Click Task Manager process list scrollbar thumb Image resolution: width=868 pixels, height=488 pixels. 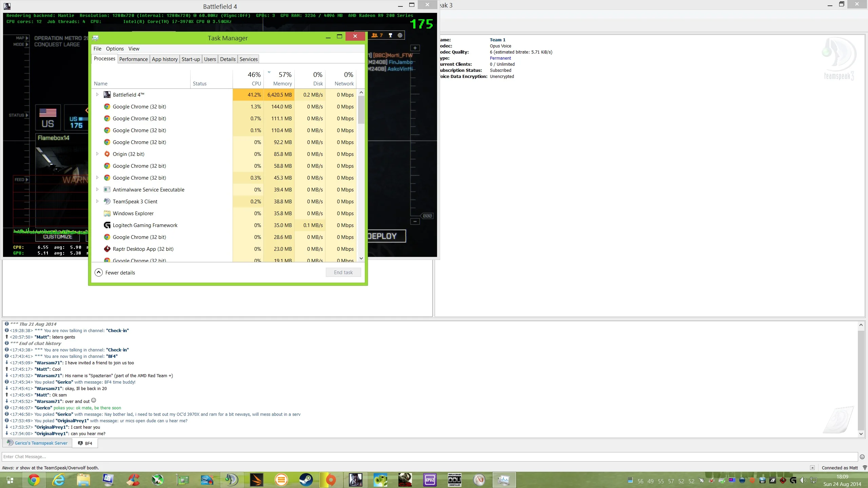click(x=361, y=110)
